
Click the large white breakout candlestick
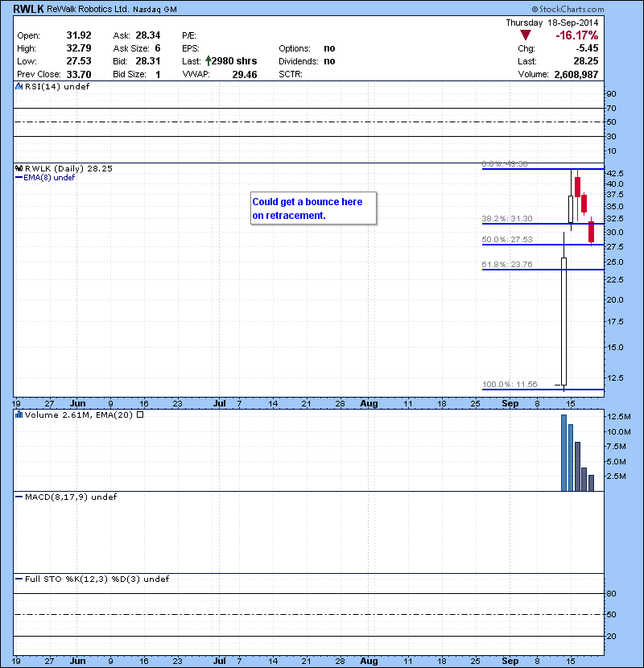(564, 320)
